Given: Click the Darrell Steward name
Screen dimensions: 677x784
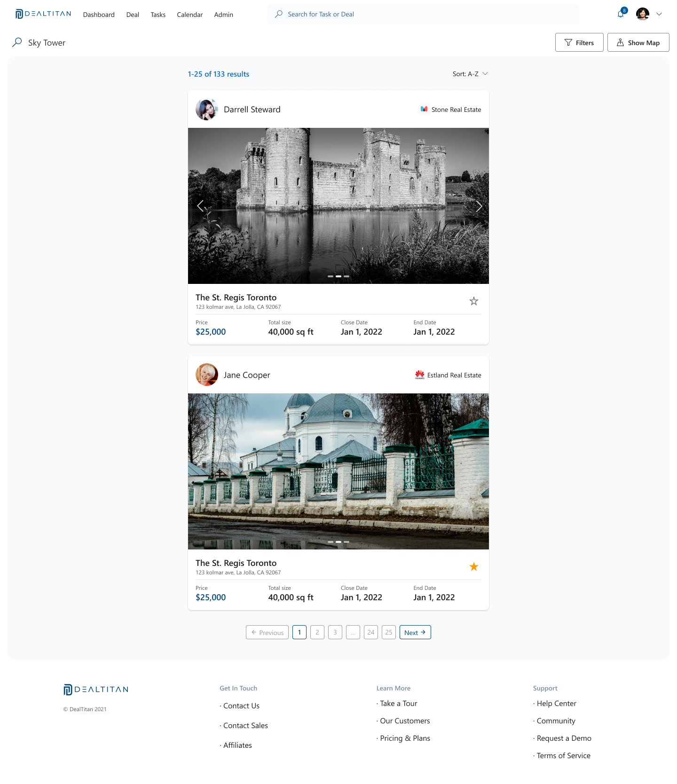Looking at the screenshot, I should coord(252,110).
